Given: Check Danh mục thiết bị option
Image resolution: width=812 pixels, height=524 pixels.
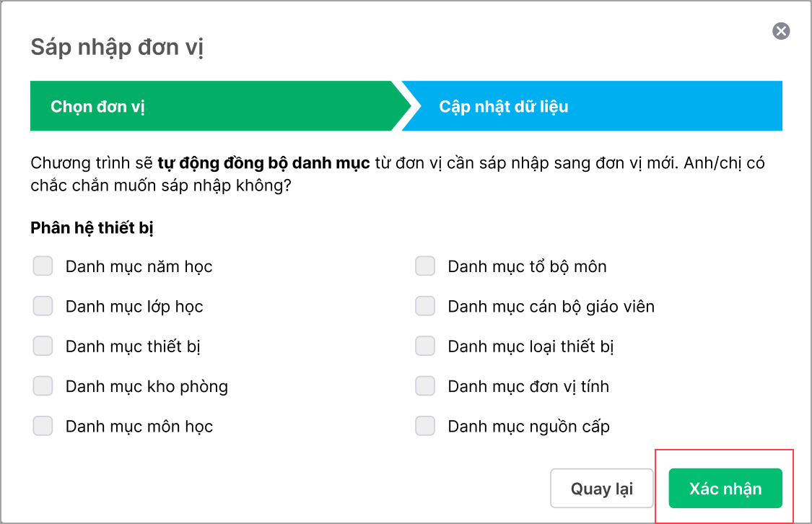Looking at the screenshot, I should (43, 346).
